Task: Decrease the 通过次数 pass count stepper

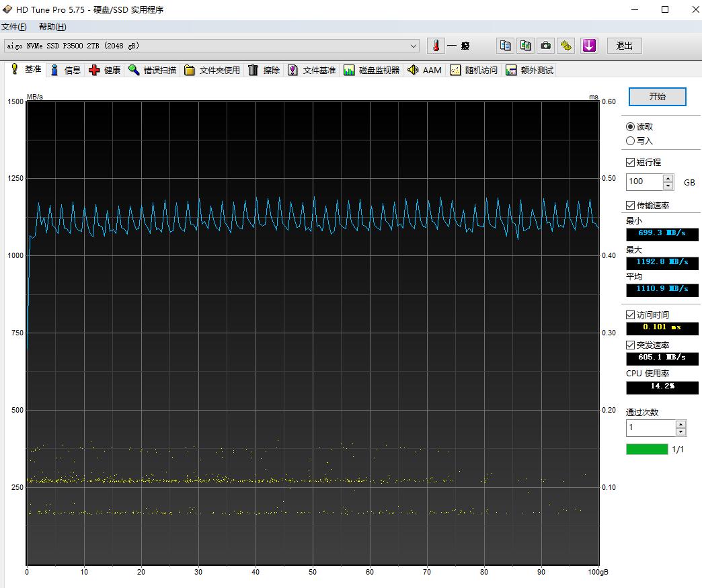Action: (680, 431)
